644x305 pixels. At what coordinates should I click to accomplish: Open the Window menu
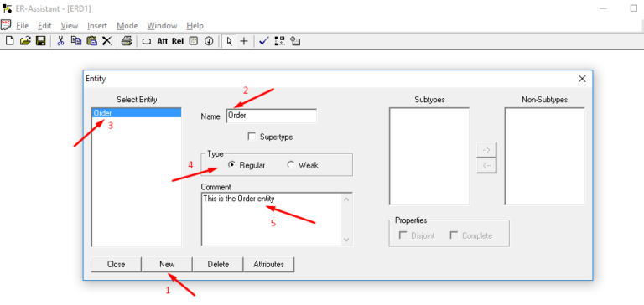pos(162,25)
